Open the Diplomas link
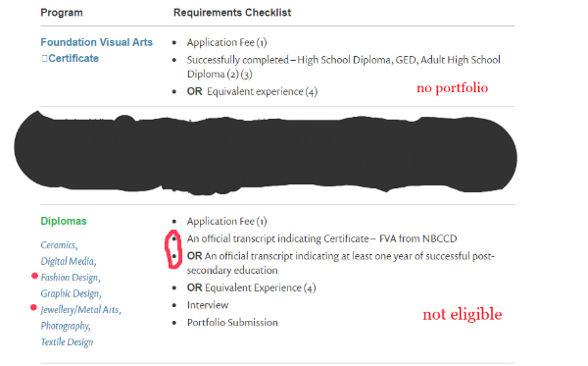 [64, 221]
